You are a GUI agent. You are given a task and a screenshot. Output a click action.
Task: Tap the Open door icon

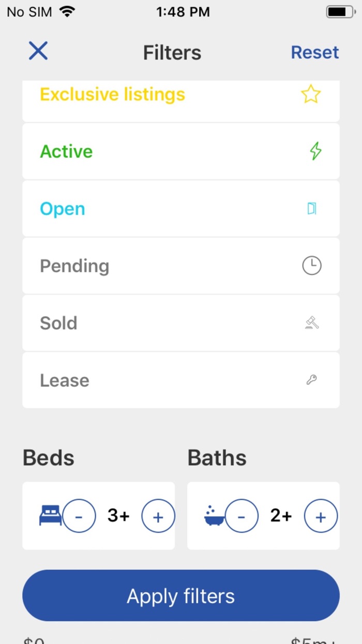point(311,209)
